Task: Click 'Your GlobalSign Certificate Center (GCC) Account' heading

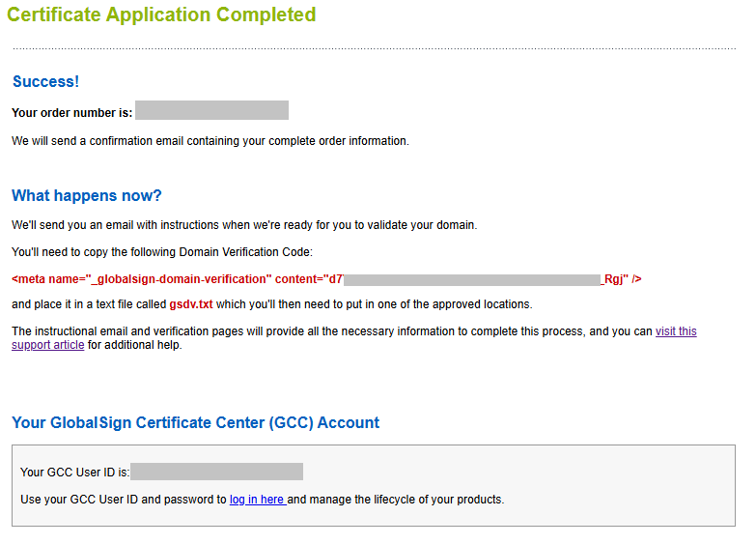Action: (196, 423)
